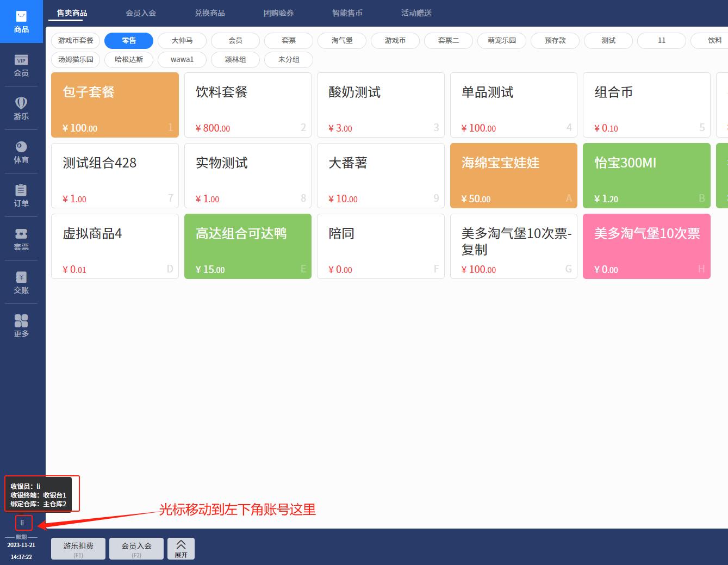Switch to the 团购验券 tab

click(278, 13)
